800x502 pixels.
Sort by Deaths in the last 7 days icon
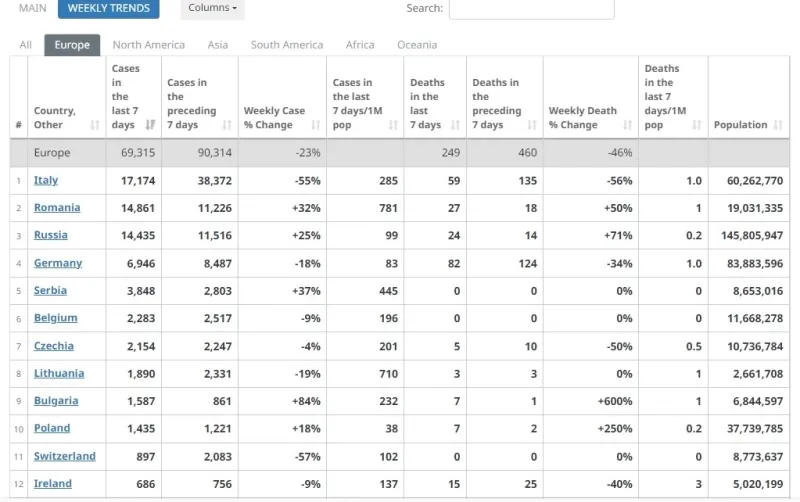[x=456, y=125]
